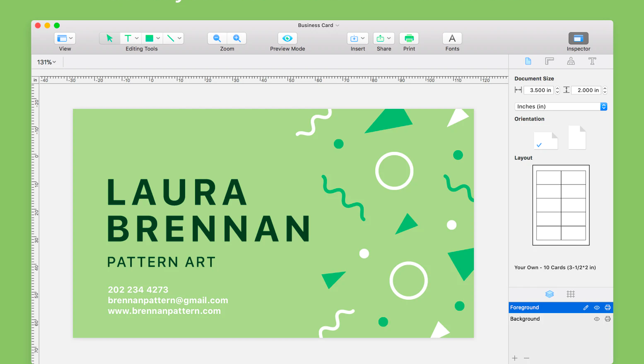Switch to the Document inspector tab
This screenshot has height=364, width=644.
pyautogui.click(x=528, y=61)
